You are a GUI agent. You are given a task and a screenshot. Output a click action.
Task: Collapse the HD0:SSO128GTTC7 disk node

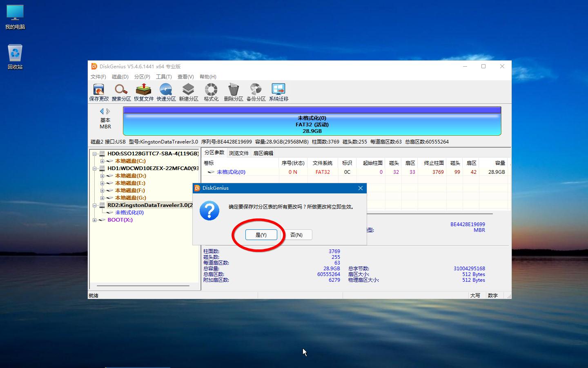(95, 154)
